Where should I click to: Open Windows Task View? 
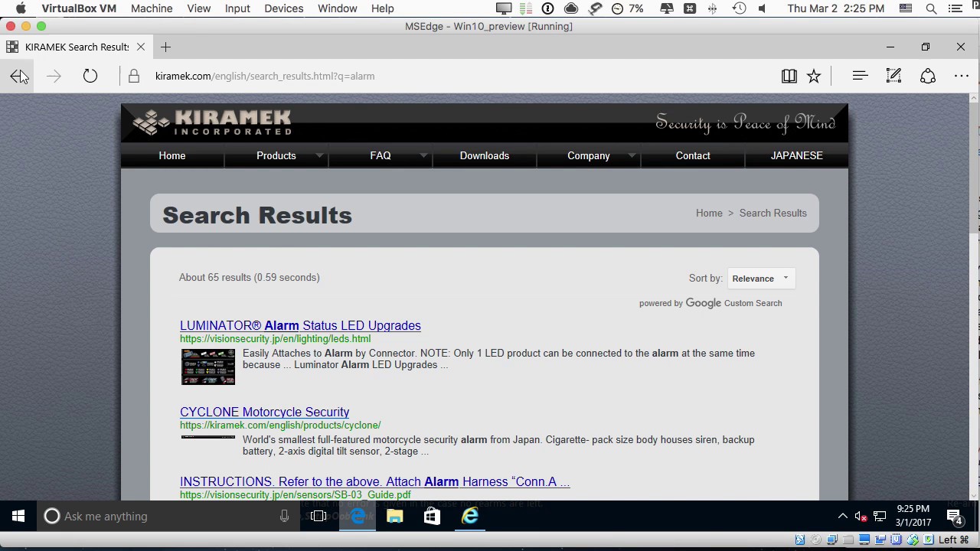[319, 517]
